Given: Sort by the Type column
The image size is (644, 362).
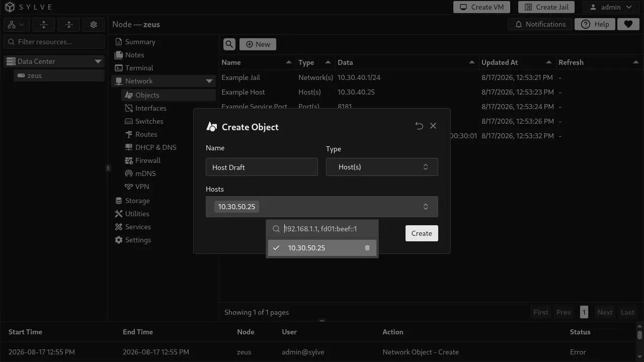Looking at the screenshot, I should click(315, 62).
